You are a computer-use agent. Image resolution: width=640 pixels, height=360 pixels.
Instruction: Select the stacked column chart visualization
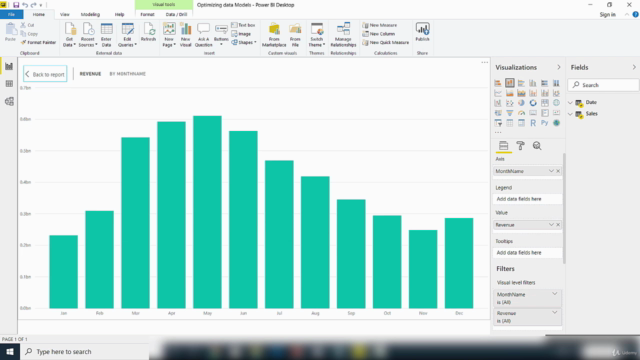510,83
